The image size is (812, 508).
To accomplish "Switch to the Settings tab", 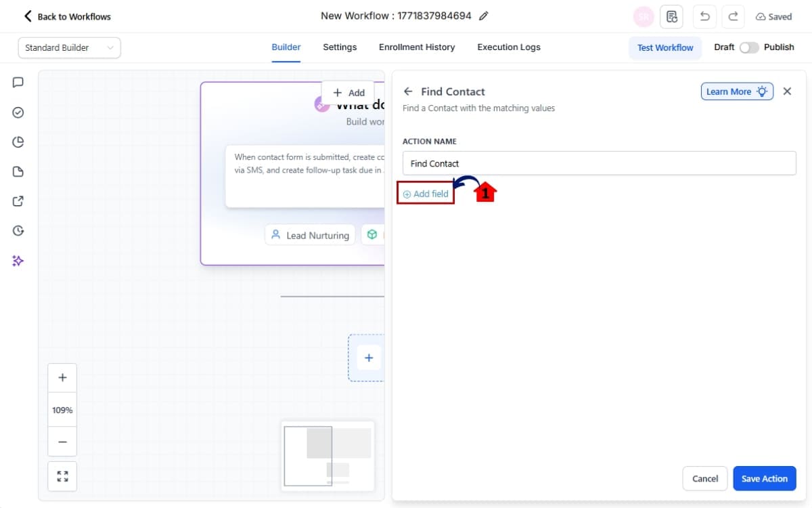I will pyautogui.click(x=340, y=47).
